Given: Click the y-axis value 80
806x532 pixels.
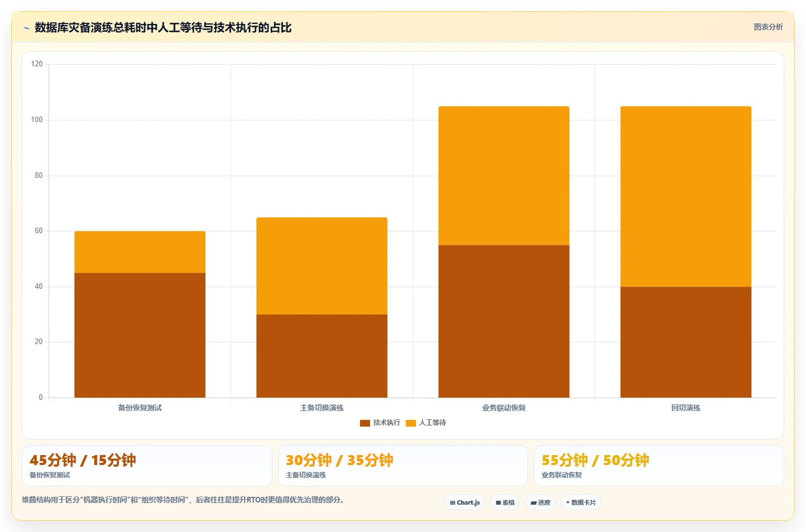Looking at the screenshot, I should tap(39, 176).
